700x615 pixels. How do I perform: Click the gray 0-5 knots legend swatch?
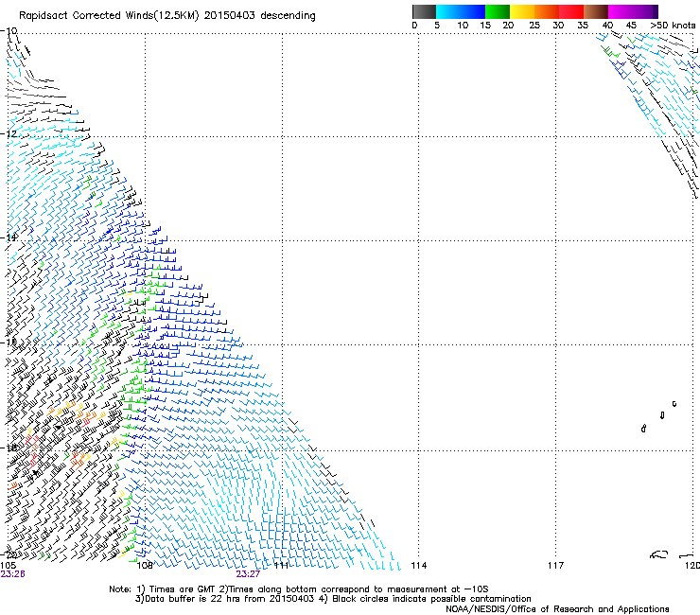tap(424, 11)
